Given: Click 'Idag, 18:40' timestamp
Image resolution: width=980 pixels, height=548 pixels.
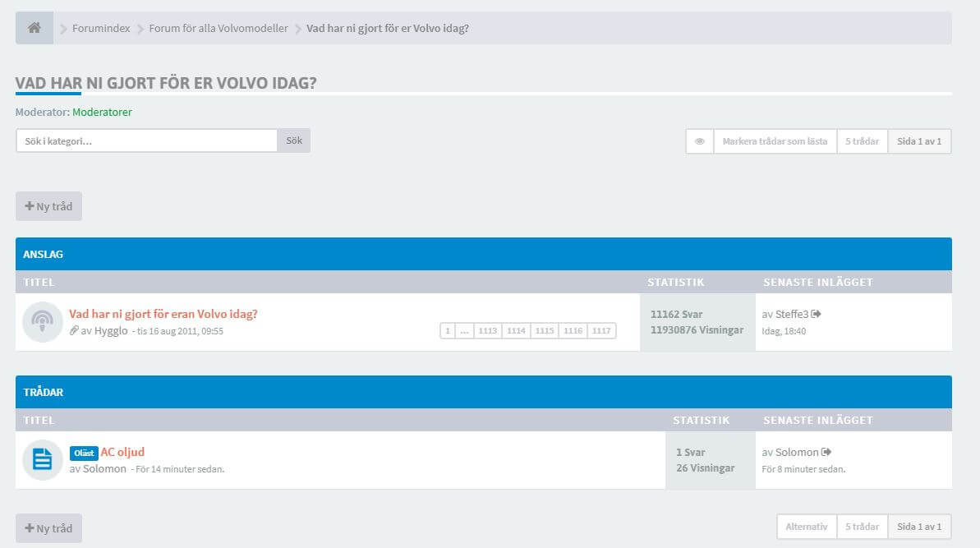Looking at the screenshot, I should (x=784, y=331).
